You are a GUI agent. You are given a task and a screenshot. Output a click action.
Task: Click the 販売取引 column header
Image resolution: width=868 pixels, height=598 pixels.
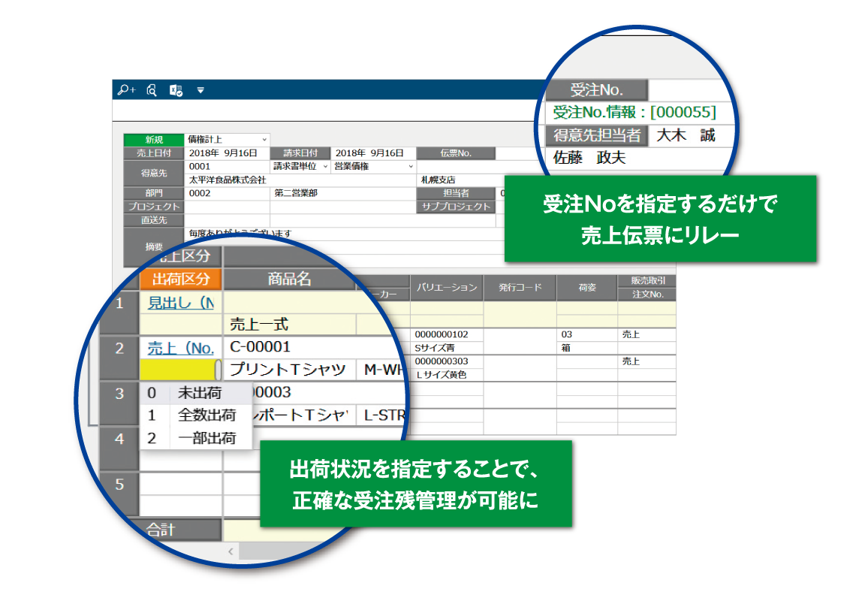(647, 281)
